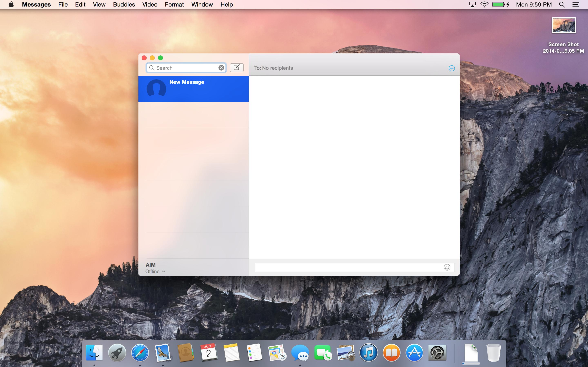Open iTunes from the Dock

(x=368, y=353)
